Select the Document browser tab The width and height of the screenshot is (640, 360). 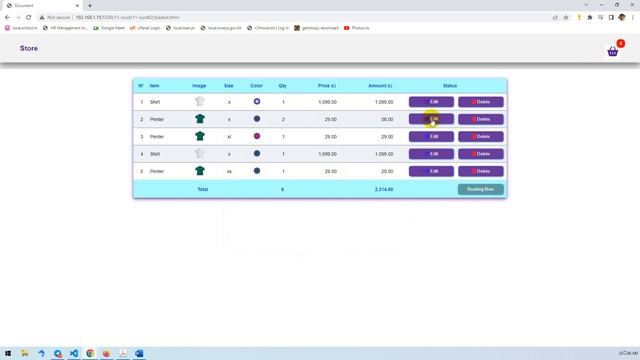coord(42,6)
